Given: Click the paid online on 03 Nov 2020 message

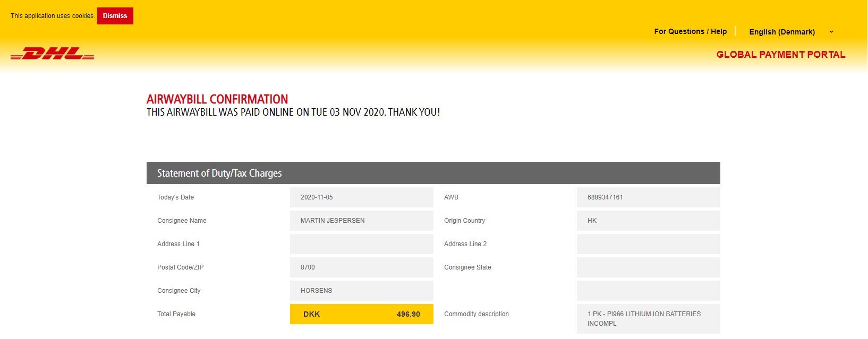Looking at the screenshot, I should tap(293, 112).
